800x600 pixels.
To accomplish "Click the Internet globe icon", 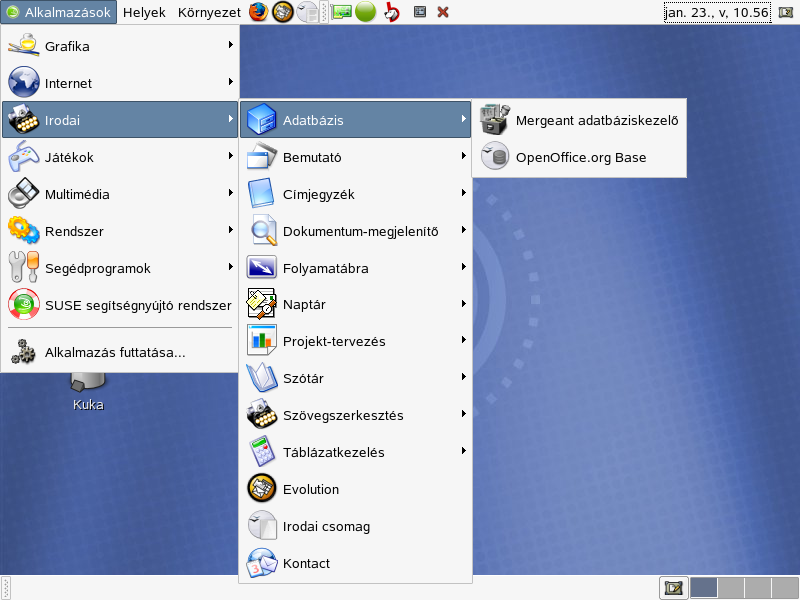I will coord(23,82).
